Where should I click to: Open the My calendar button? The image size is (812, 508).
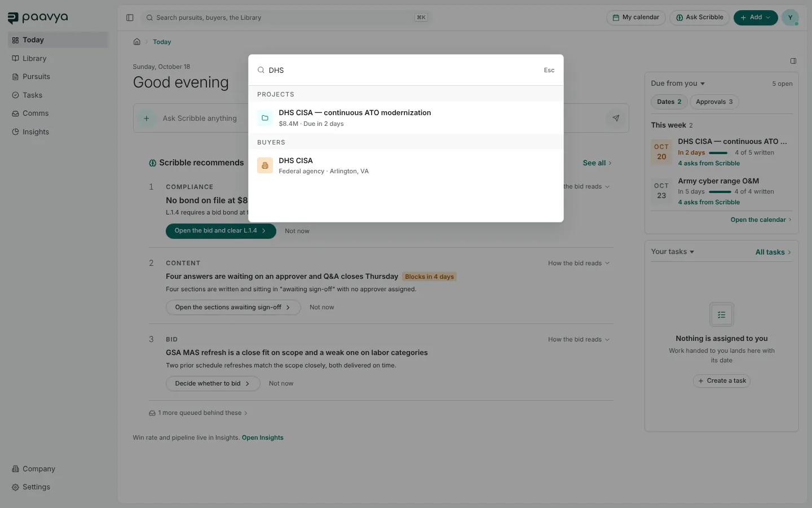click(636, 17)
